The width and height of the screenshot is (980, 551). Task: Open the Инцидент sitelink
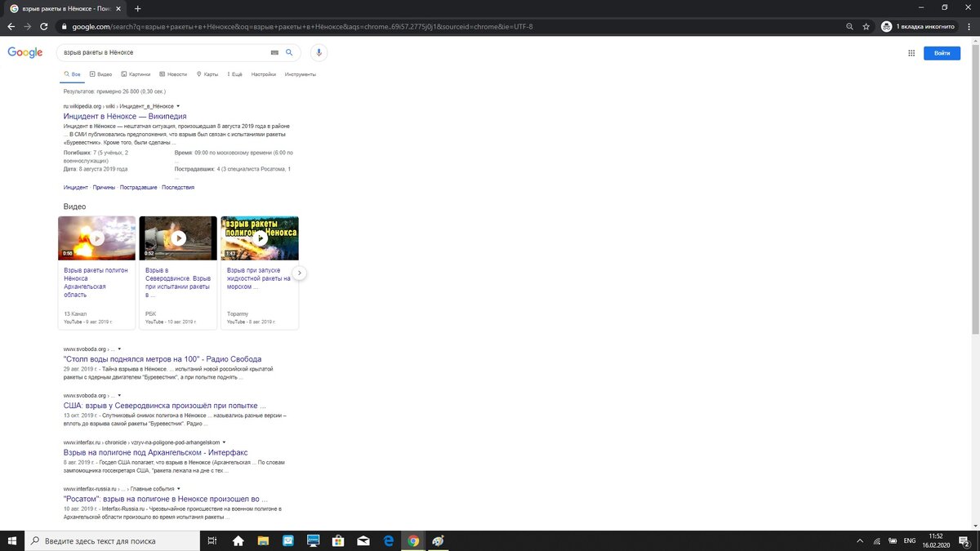pyautogui.click(x=76, y=188)
